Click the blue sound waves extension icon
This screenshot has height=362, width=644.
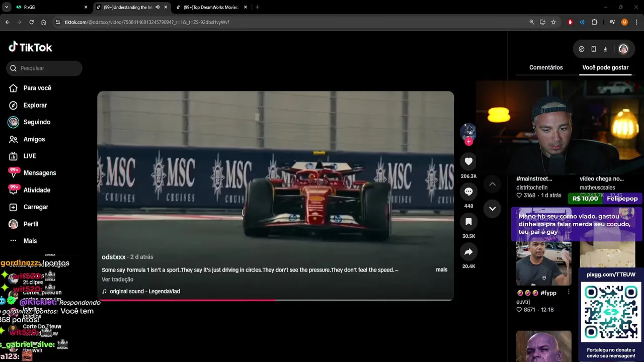pos(582,22)
